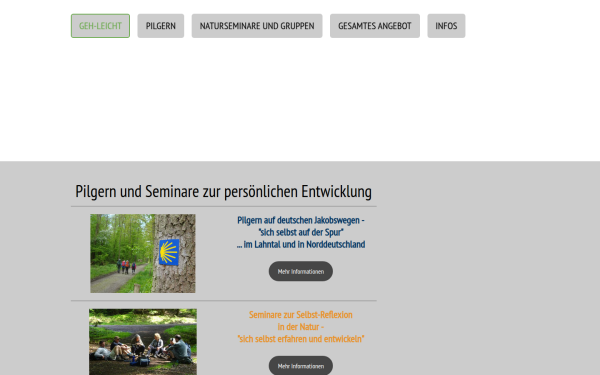Click '... im Lahntal und in Norddeutschland'

pyautogui.click(x=301, y=244)
